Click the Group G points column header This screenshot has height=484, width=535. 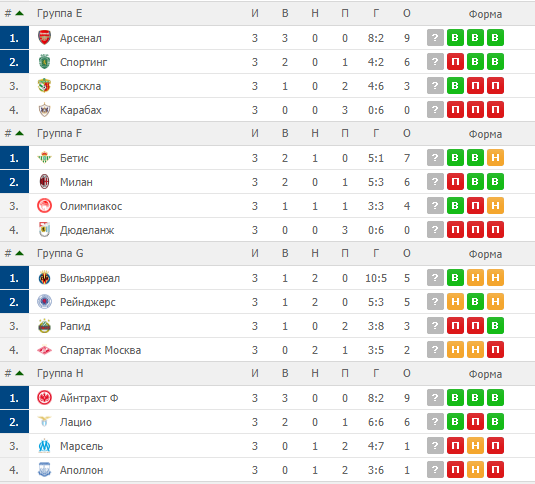(x=407, y=253)
